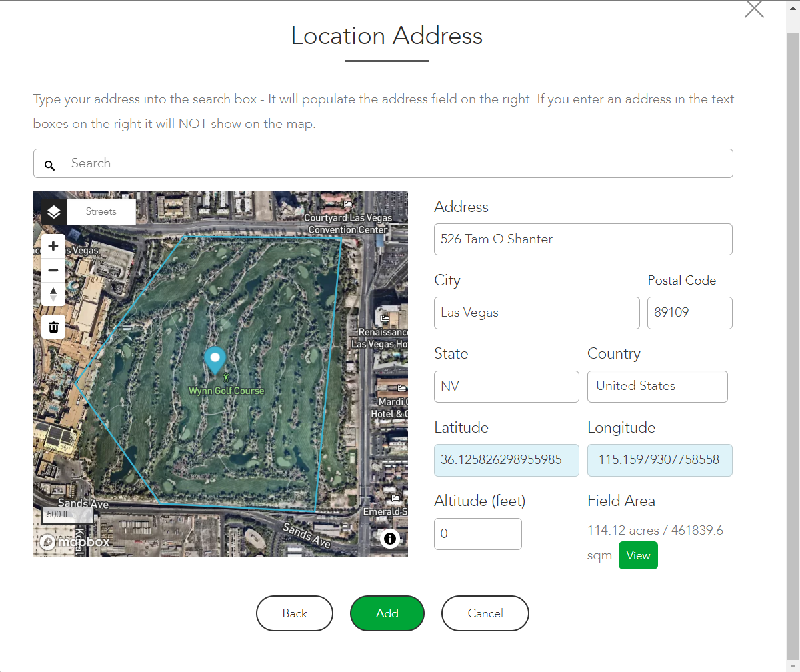Edit the State field
This screenshot has width=800, height=672.
[507, 386]
